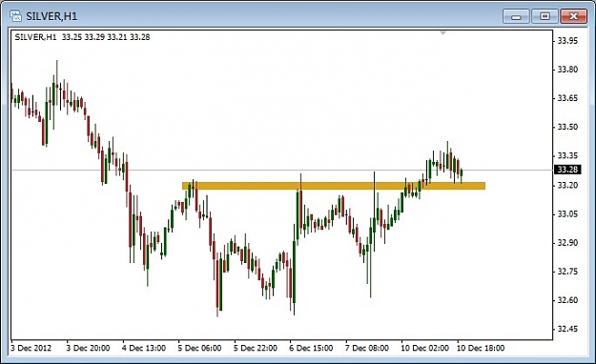This screenshot has width=596, height=364.
Task: Click the 7 Dec 08:00 time label
Action: (367, 348)
